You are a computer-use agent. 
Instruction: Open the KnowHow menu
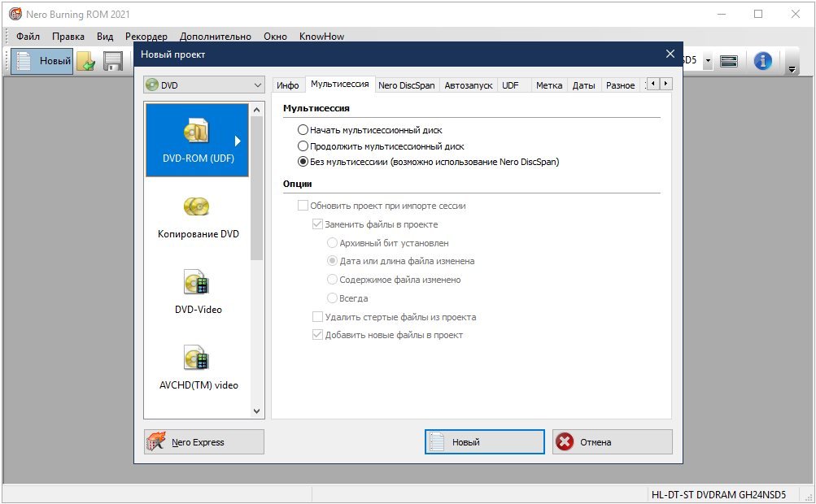pos(321,37)
